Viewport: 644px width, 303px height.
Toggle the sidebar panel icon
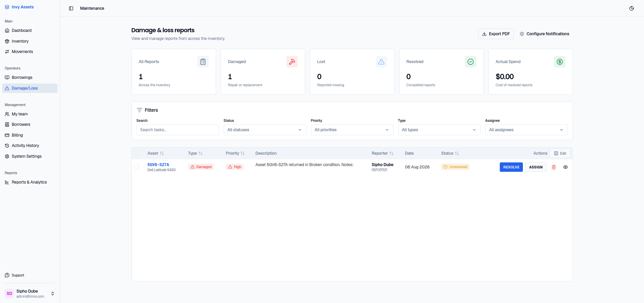coord(71,8)
